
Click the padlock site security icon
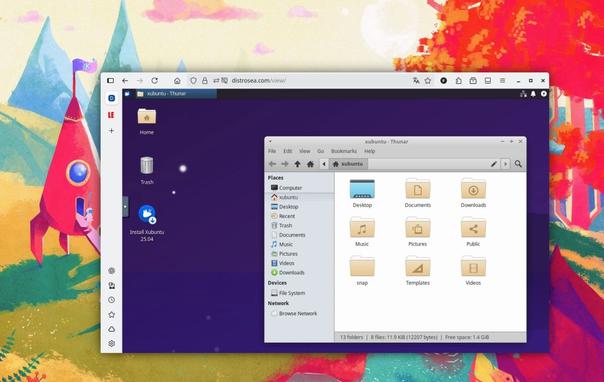(x=205, y=81)
